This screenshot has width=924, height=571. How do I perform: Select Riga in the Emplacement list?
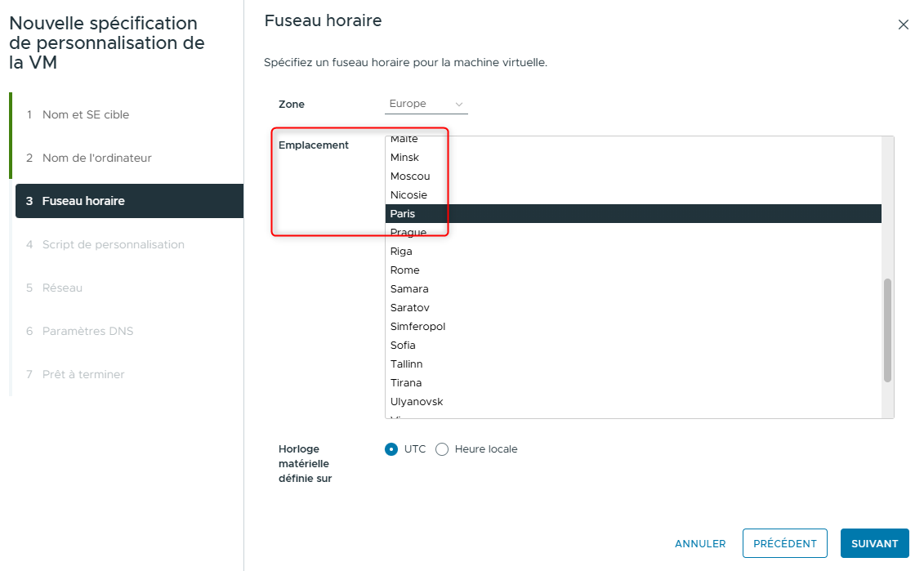402,252
